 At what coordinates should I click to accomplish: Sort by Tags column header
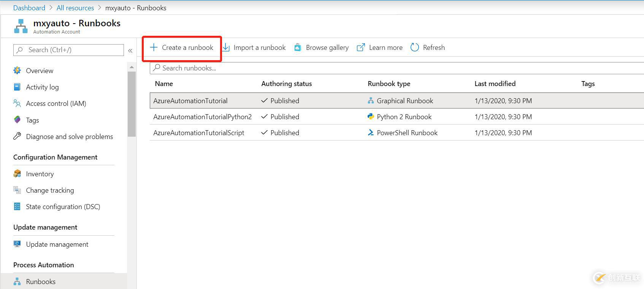pos(588,84)
